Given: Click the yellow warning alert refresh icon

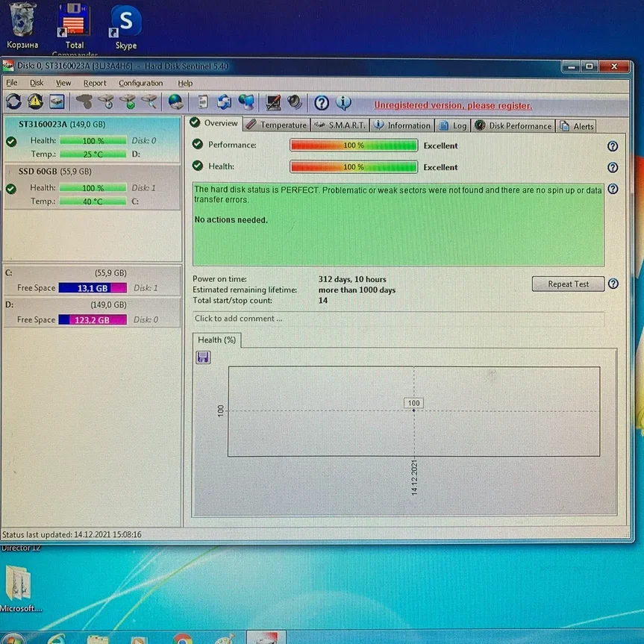Looking at the screenshot, I should (x=35, y=101).
